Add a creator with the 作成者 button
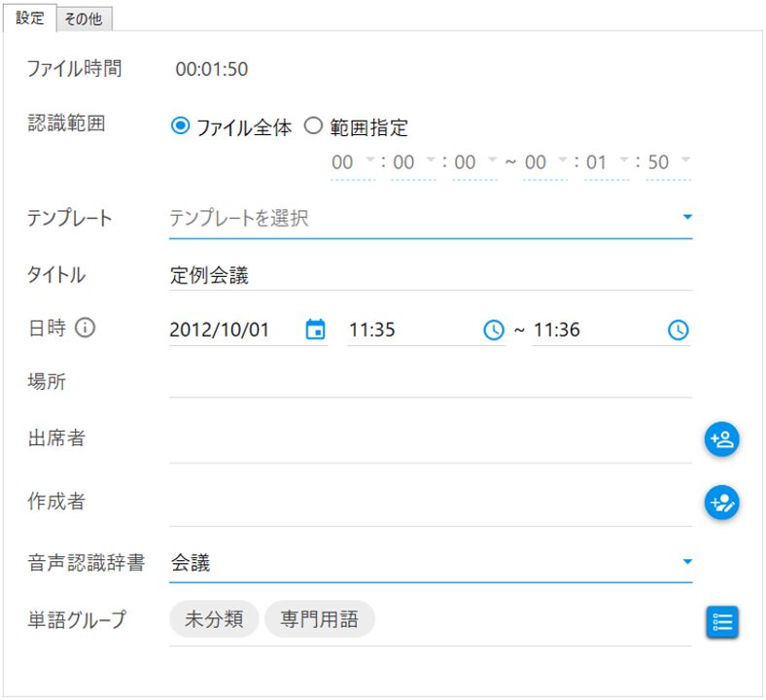Viewport: 766px width, 700px height. click(x=721, y=503)
